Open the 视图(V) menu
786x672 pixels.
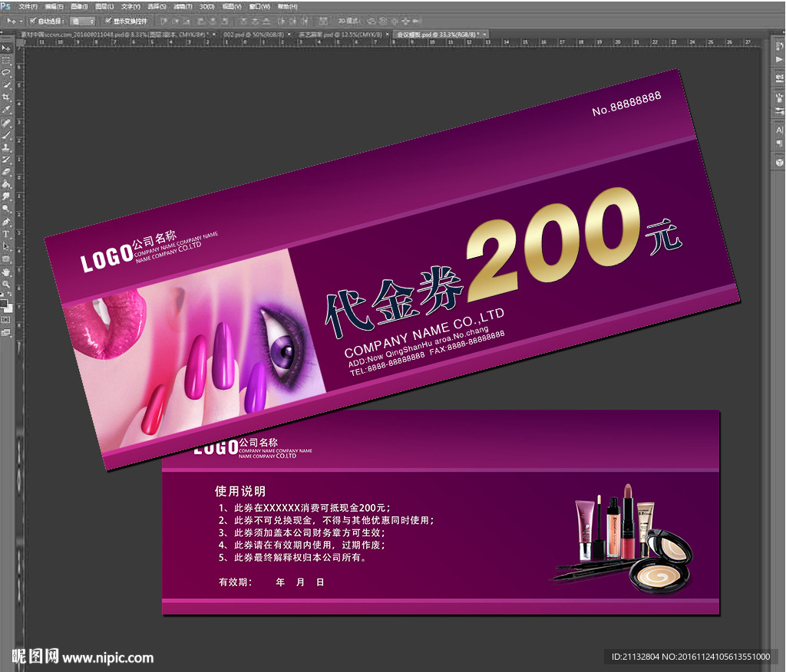[231, 6]
